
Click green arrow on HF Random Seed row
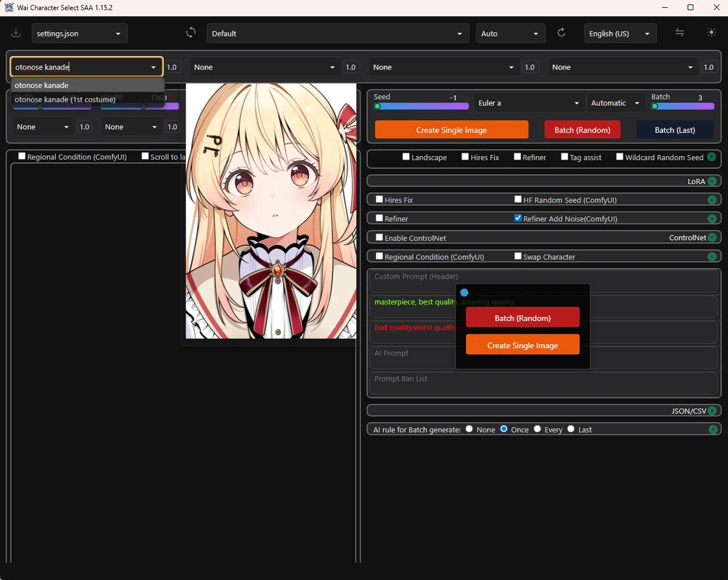tap(712, 200)
